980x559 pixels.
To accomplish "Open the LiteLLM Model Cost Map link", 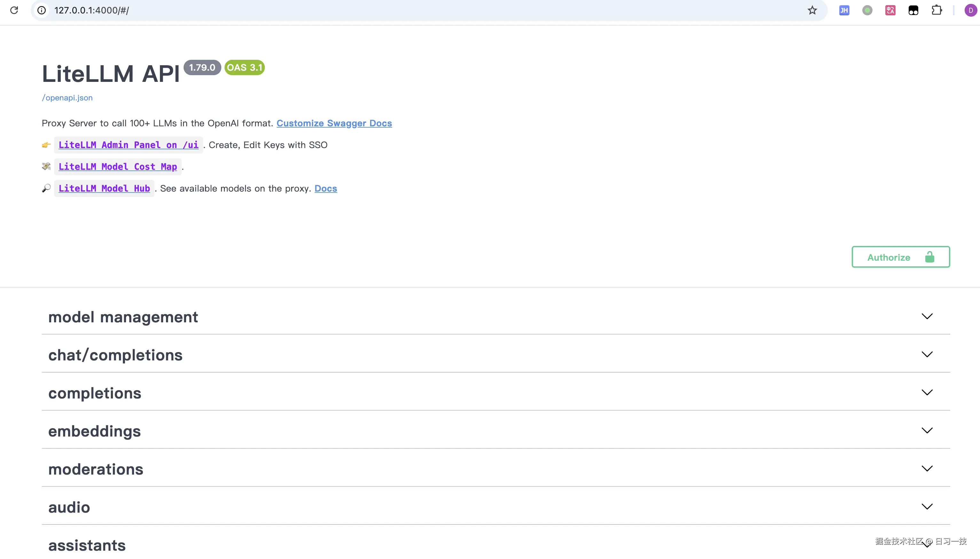I will click(117, 167).
